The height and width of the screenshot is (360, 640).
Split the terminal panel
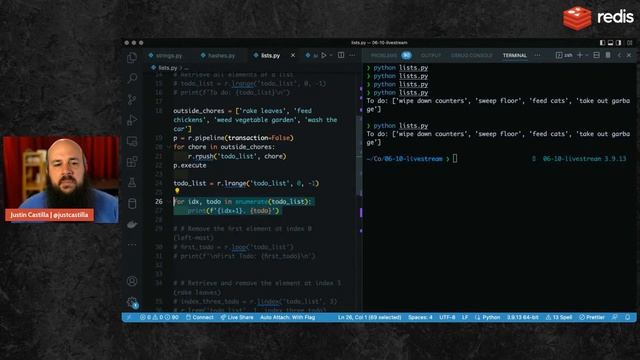coord(596,55)
